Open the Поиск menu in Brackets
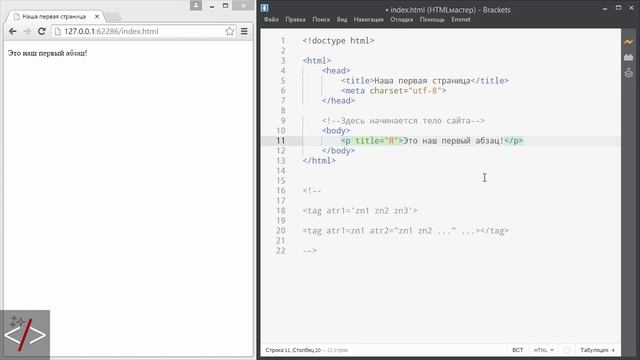This screenshot has height=360, width=640. [x=321, y=20]
